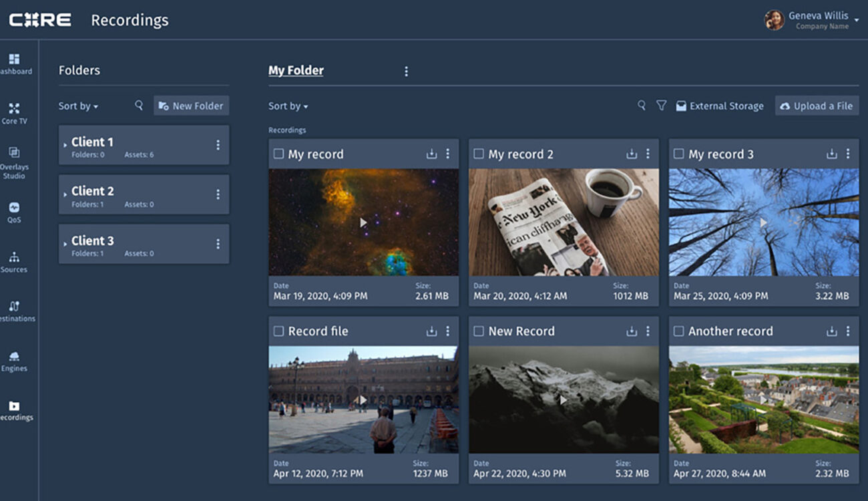Download the My record 2 recording
868x501 pixels.
[632, 154]
